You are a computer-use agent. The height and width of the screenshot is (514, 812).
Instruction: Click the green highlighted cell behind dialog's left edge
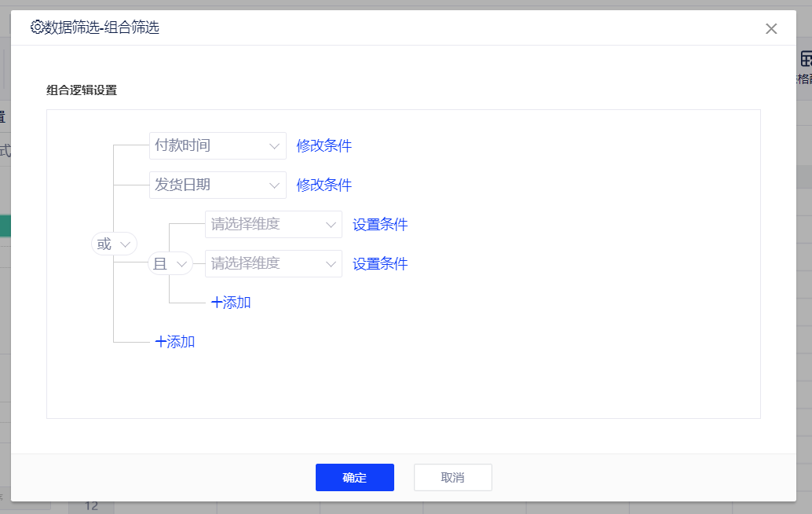(5, 226)
